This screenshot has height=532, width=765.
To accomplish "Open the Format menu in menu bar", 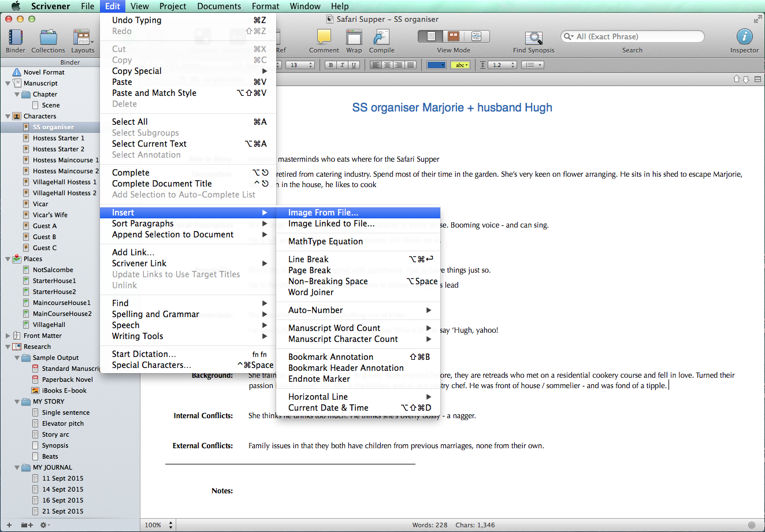I will click(x=265, y=6).
